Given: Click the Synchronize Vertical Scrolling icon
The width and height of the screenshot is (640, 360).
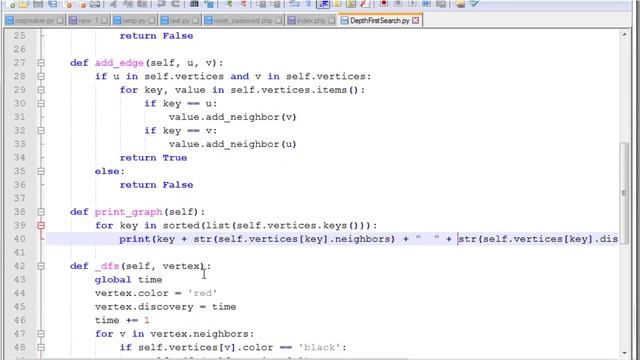Looking at the screenshot, I should 261,4.
